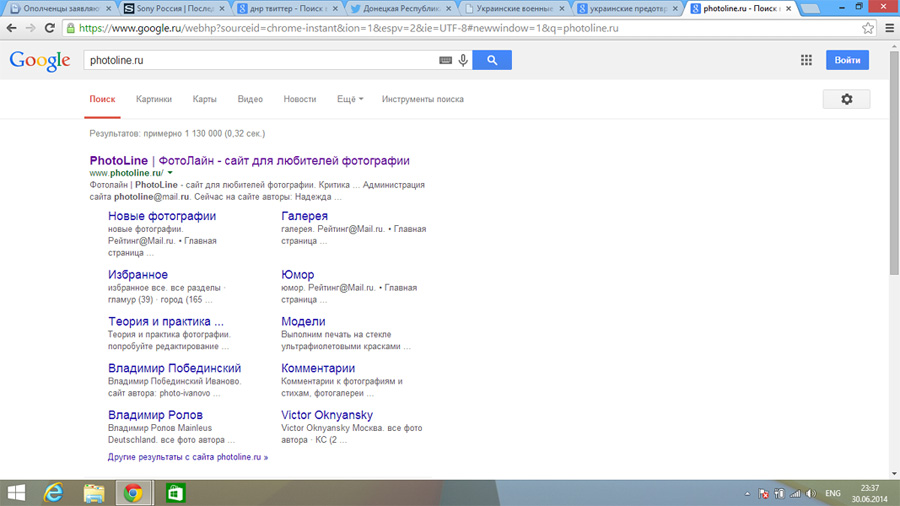The height and width of the screenshot is (506, 900).
Task: Switch to the Sony Россия browser tab
Action: 176,8
